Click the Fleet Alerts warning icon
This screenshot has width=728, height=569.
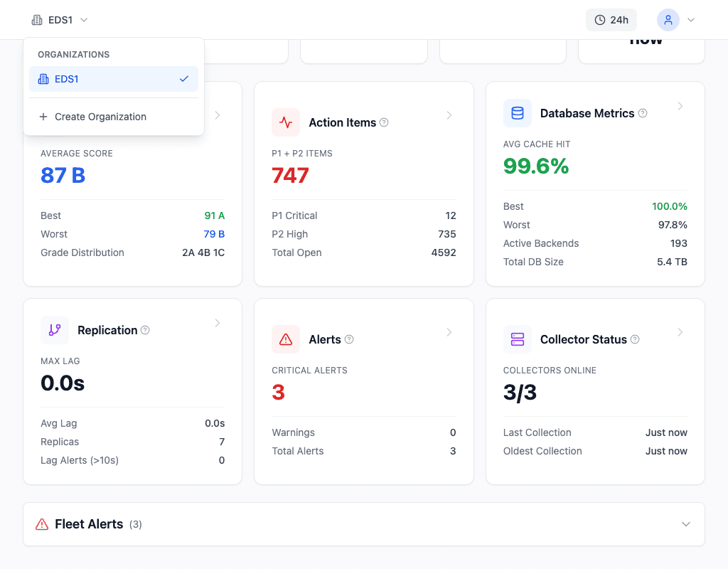click(42, 524)
